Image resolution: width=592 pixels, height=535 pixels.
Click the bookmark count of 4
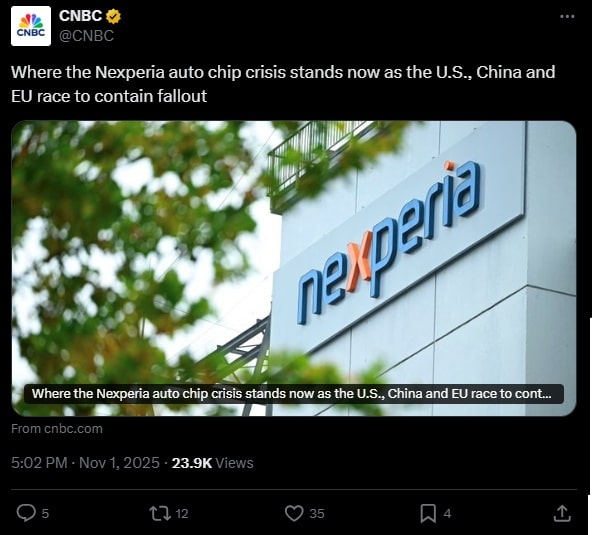click(447, 513)
